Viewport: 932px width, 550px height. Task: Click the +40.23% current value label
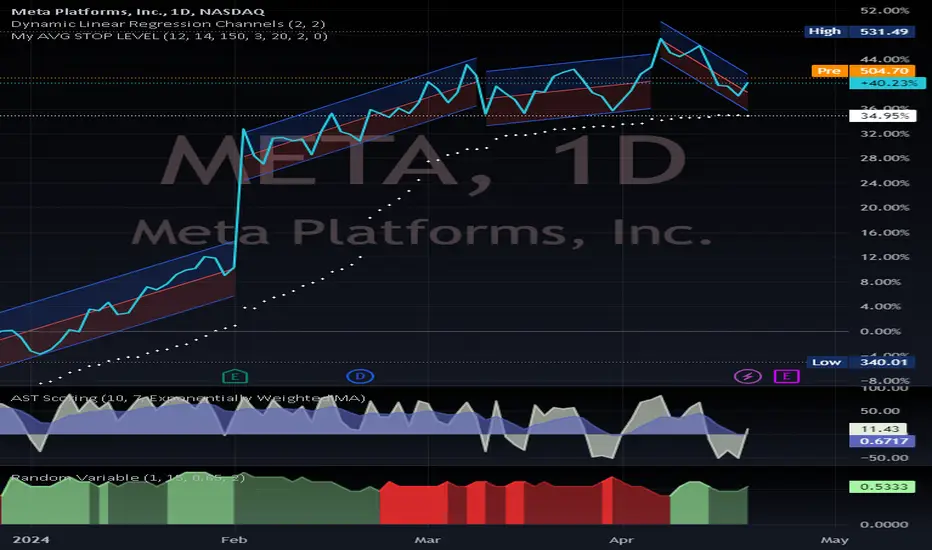click(888, 83)
